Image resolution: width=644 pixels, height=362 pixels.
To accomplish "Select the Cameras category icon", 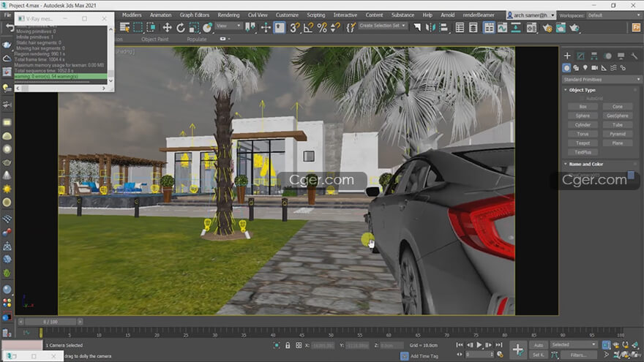I will point(595,68).
